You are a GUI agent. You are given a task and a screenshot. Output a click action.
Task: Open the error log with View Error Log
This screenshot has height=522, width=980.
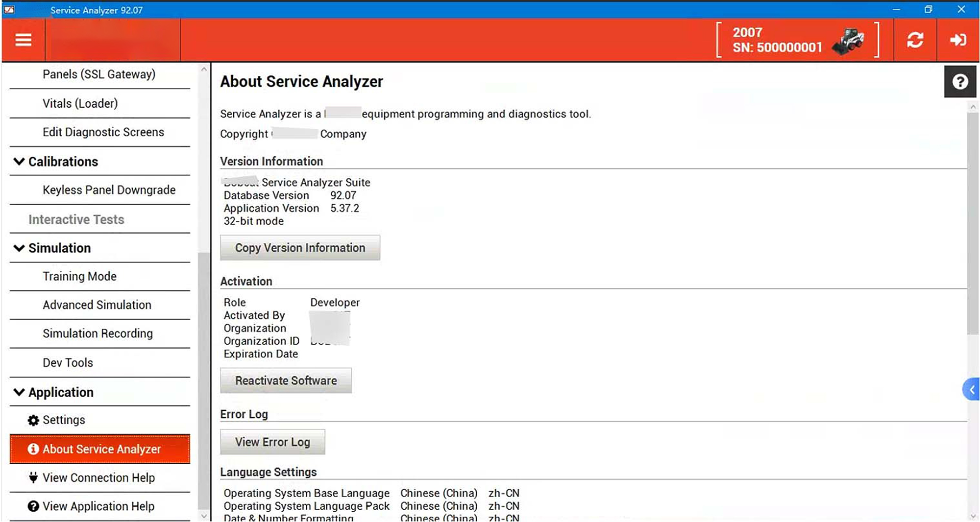click(x=272, y=441)
